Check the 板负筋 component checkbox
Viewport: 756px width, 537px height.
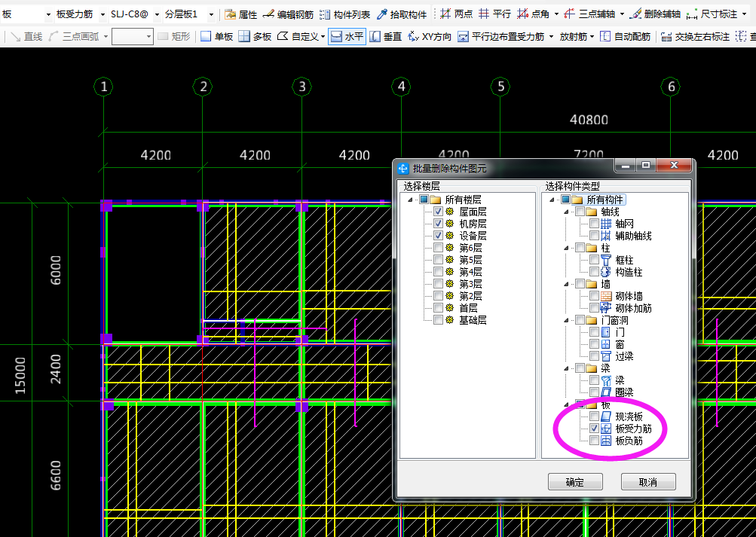595,441
